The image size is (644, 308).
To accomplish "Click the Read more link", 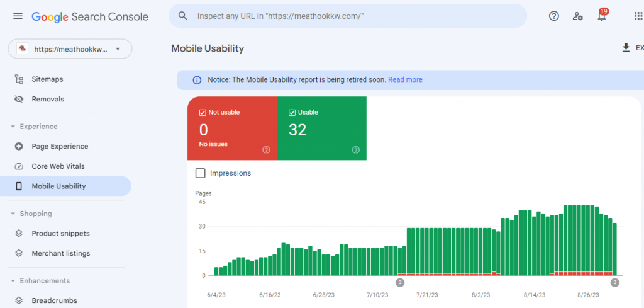I will click(405, 80).
